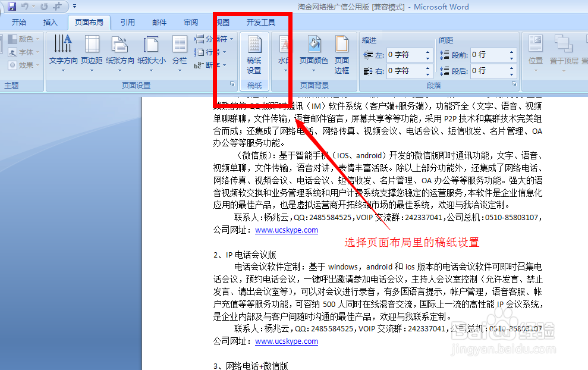Increase 段前 spacing with up arrow
Viewport: 588px width, 370px height.
pyautogui.click(x=511, y=52)
